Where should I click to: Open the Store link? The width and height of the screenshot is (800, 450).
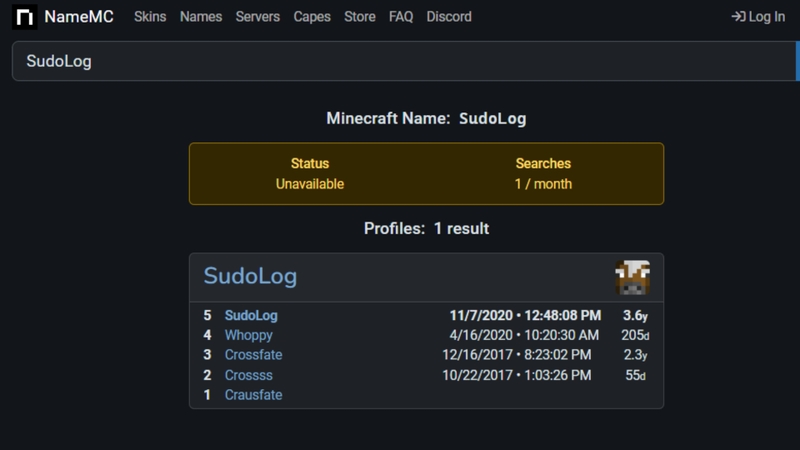pos(360,17)
